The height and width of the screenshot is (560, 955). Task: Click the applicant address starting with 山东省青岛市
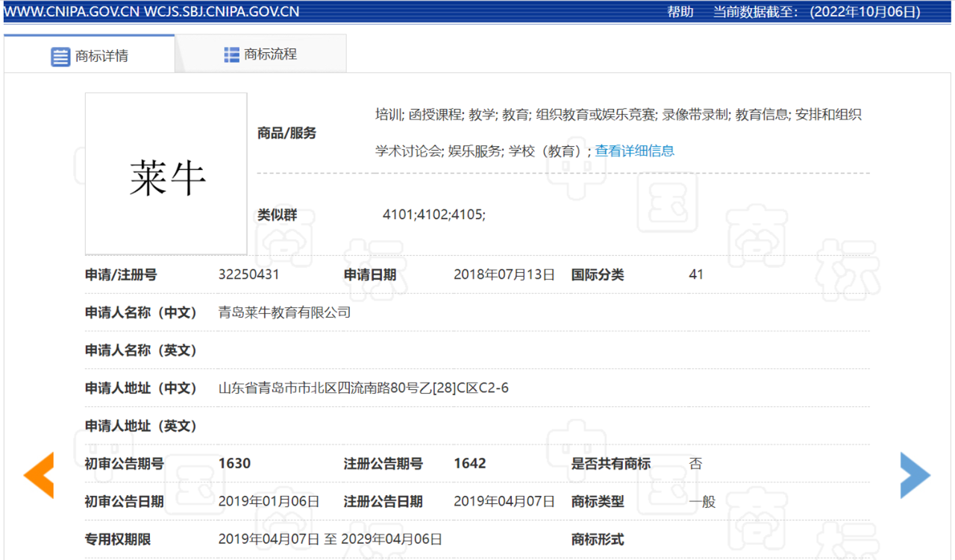(x=363, y=388)
